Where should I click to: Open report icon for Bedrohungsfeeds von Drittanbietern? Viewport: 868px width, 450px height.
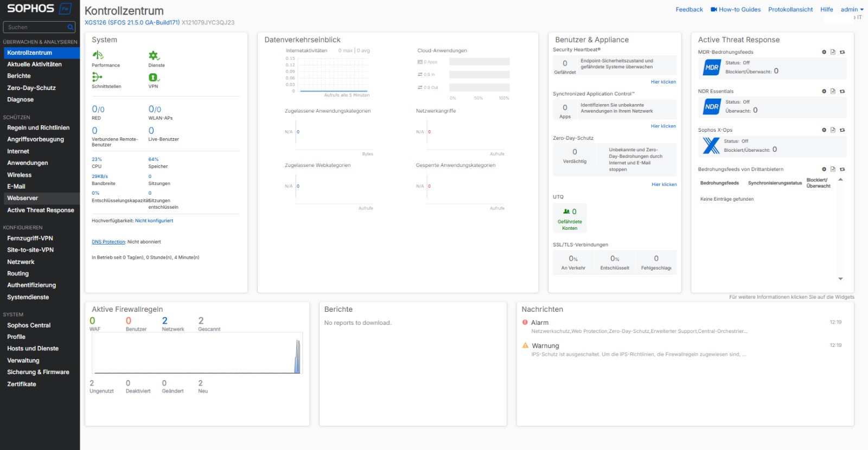(x=833, y=169)
